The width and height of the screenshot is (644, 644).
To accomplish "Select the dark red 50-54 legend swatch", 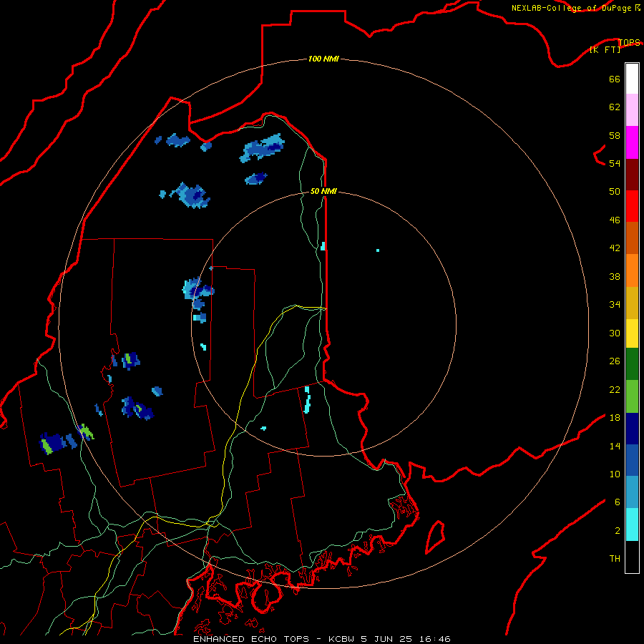I will click(632, 175).
